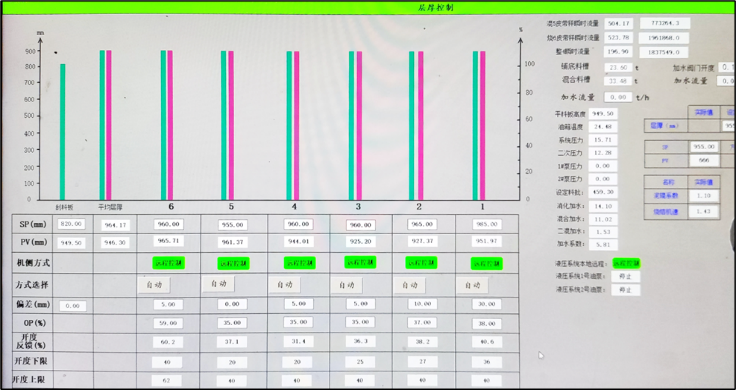
Task: Click hydraulic system pump 1 停止 button
Action: click(626, 277)
